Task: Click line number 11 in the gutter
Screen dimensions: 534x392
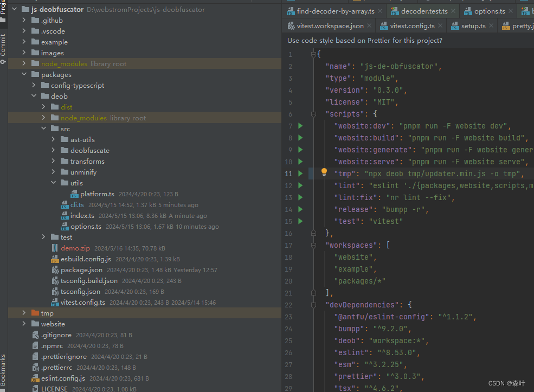Action: [x=288, y=173]
